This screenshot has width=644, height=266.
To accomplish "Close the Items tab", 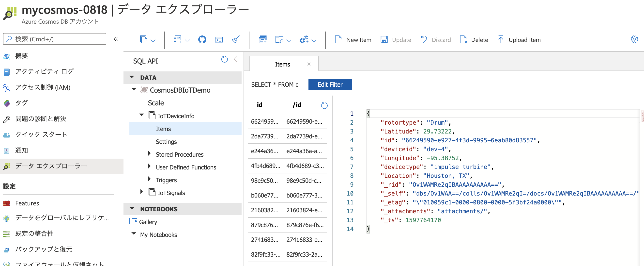I will 309,64.
